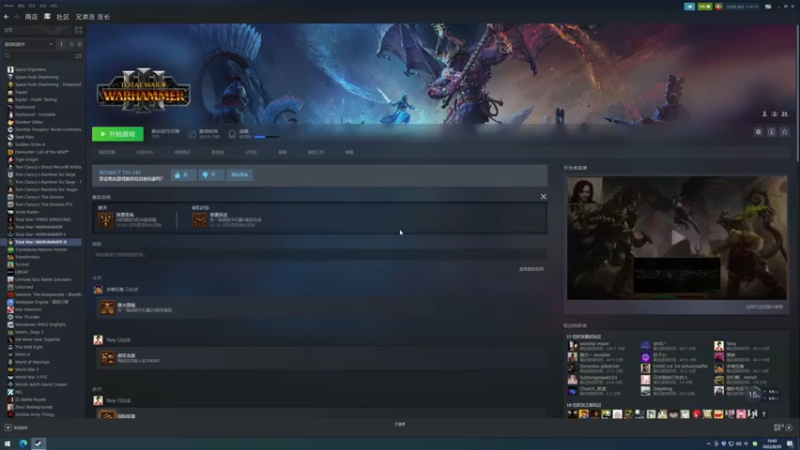Viewport: 800px width, 450px height.
Task: Go back with the navigation arrow
Action: (6, 17)
